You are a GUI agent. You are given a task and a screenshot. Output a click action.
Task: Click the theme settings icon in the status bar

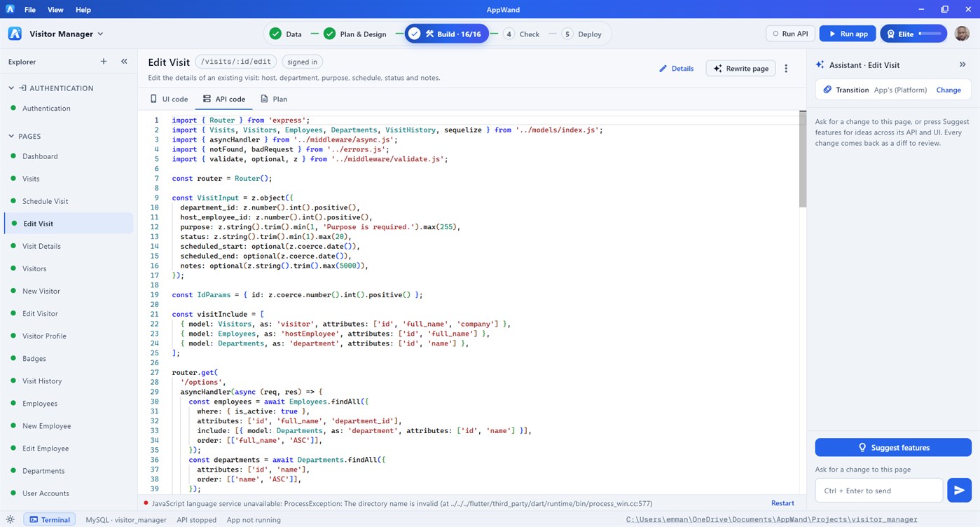click(11, 520)
